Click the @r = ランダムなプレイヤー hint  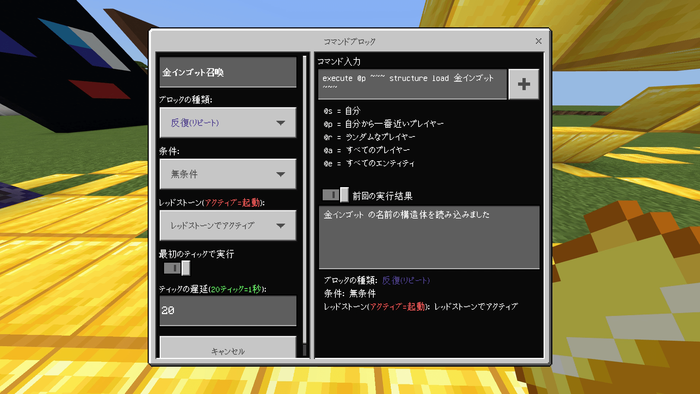pos(369,137)
